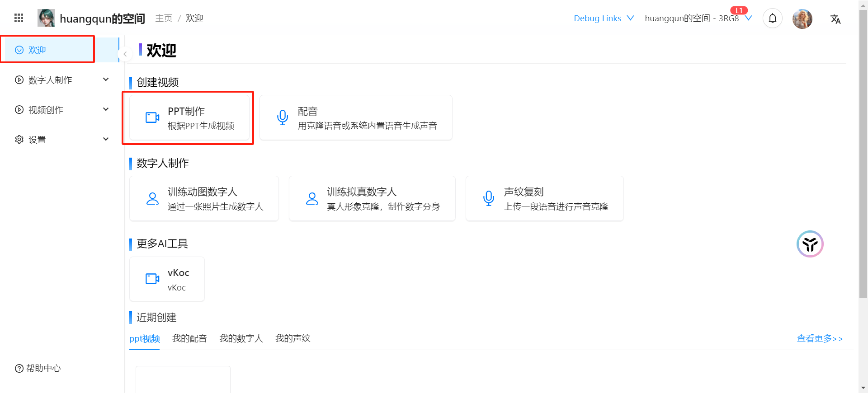Open the 配音 card

pyautogui.click(x=356, y=118)
